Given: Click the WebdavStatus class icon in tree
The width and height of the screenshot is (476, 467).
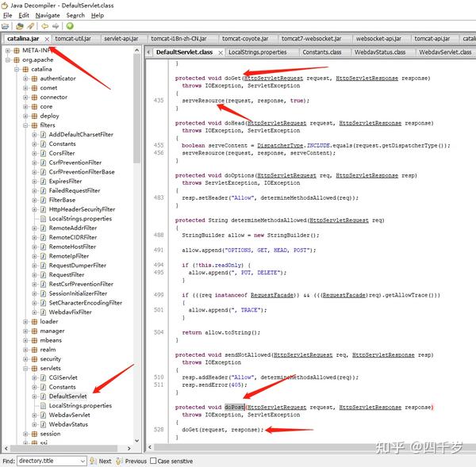Looking at the screenshot, I should [43, 424].
